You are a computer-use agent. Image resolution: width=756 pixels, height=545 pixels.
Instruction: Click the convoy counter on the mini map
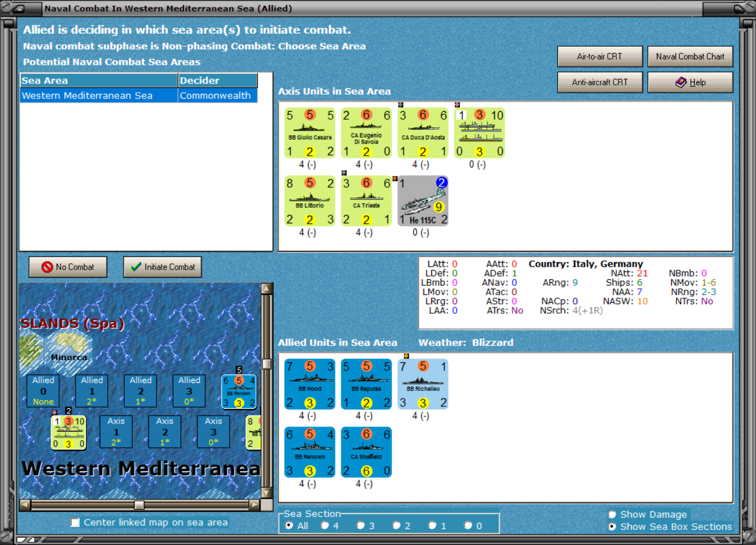coord(68,432)
